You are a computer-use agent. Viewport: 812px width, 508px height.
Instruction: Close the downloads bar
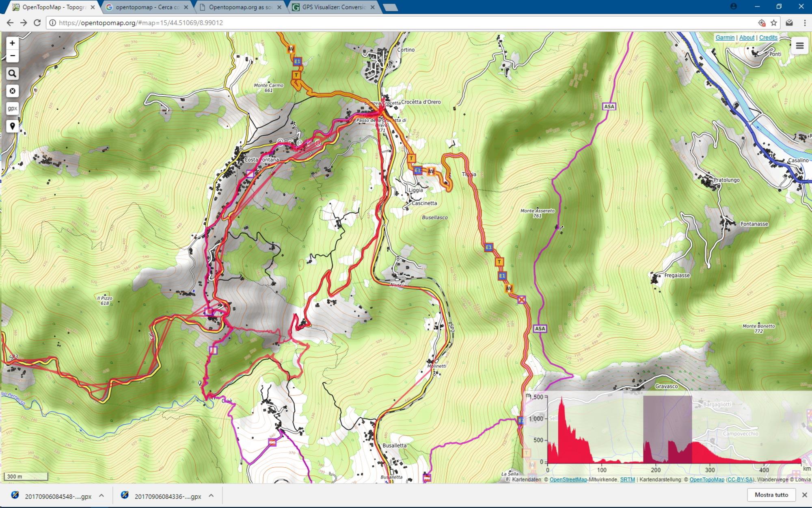(804, 495)
